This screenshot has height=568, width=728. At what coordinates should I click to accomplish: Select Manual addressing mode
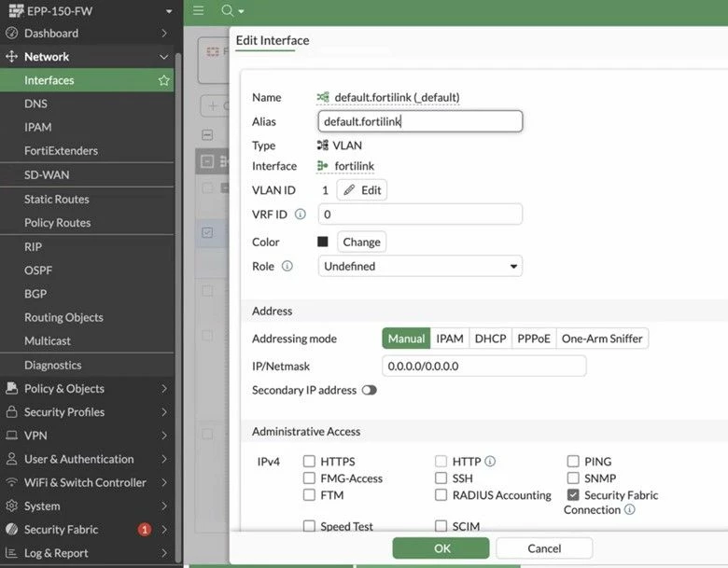pos(406,339)
